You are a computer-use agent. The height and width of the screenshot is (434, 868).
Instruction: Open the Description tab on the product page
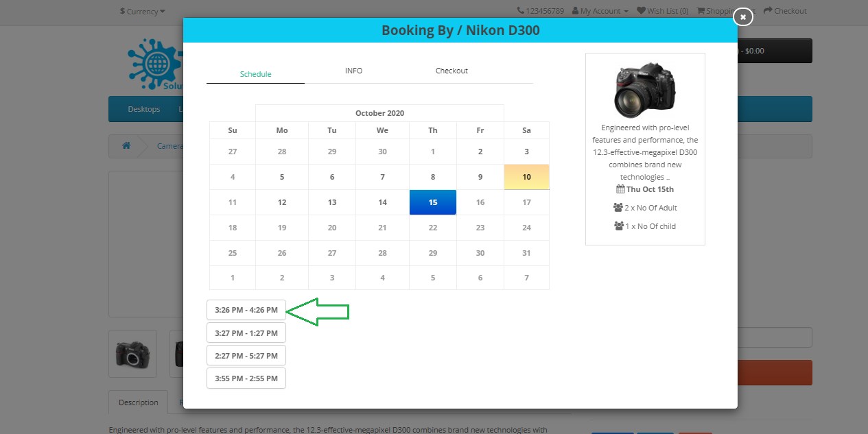click(x=139, y=402)
